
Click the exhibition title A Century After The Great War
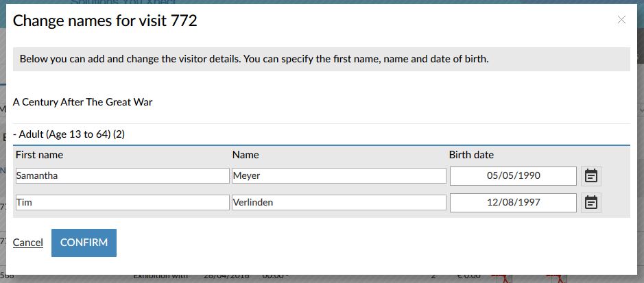(x=82, y=102)
